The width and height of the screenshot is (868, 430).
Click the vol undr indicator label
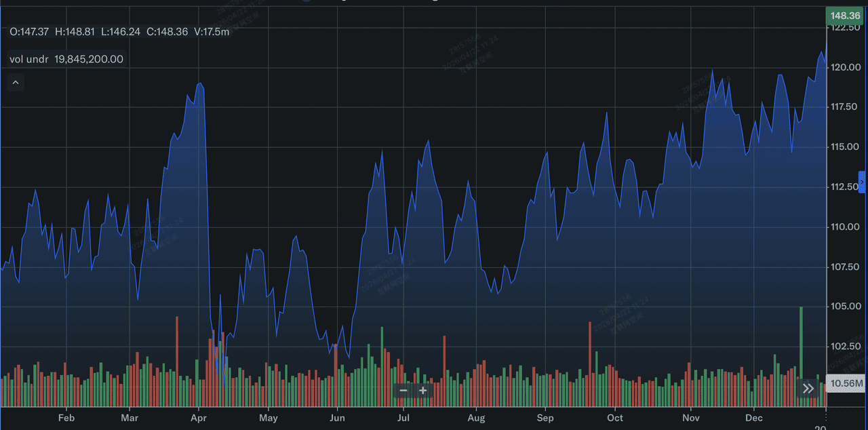29,59
